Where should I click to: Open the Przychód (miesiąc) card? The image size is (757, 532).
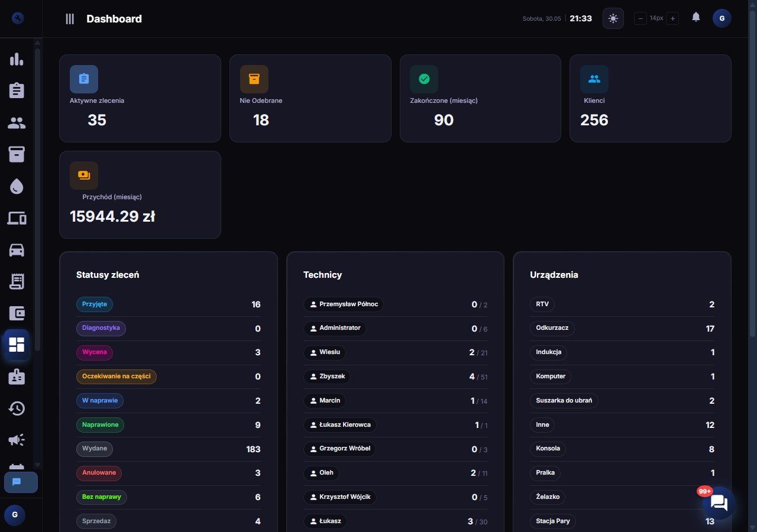pos(140,195)
